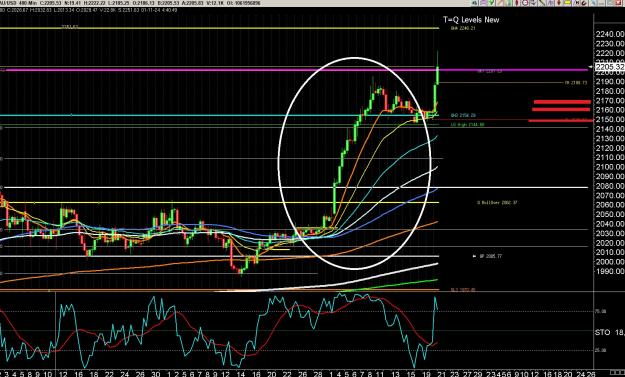Click the red circle toolbar icon
The height and width of the screenshot is (377, 625).
click(x=525, y=2)
